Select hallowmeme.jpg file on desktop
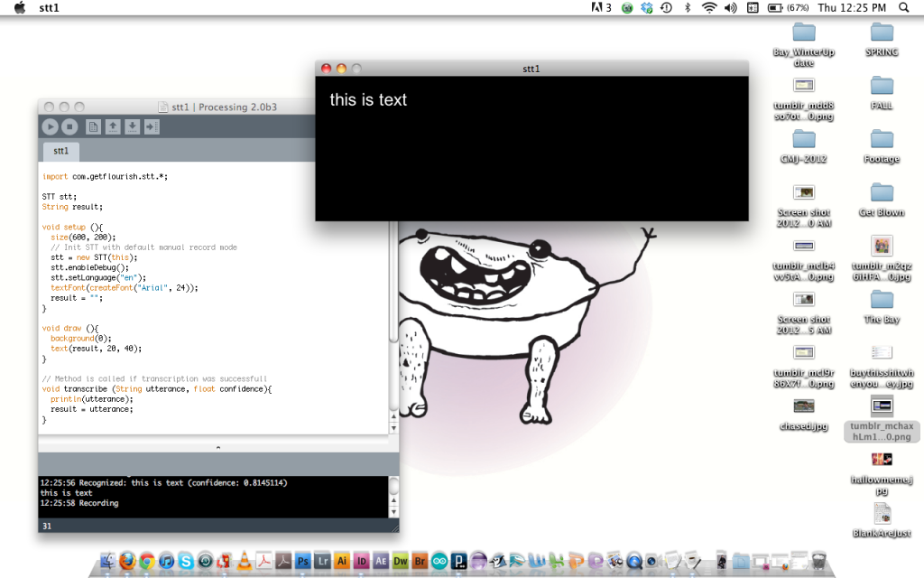This screenshot has width=924, height=578. pos(882,473)
